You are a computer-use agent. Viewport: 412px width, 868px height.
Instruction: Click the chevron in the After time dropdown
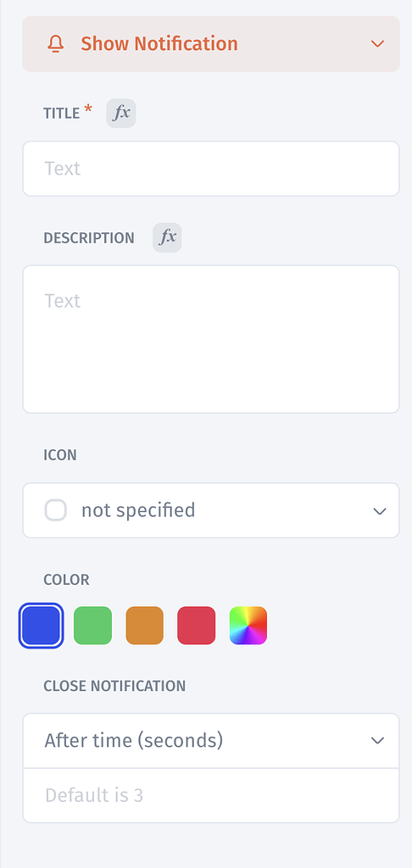click(x=378, y=741)
